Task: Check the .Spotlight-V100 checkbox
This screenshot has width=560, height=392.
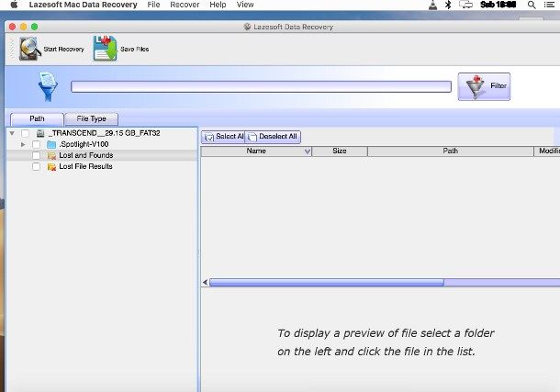Action: tap(36, 144)
